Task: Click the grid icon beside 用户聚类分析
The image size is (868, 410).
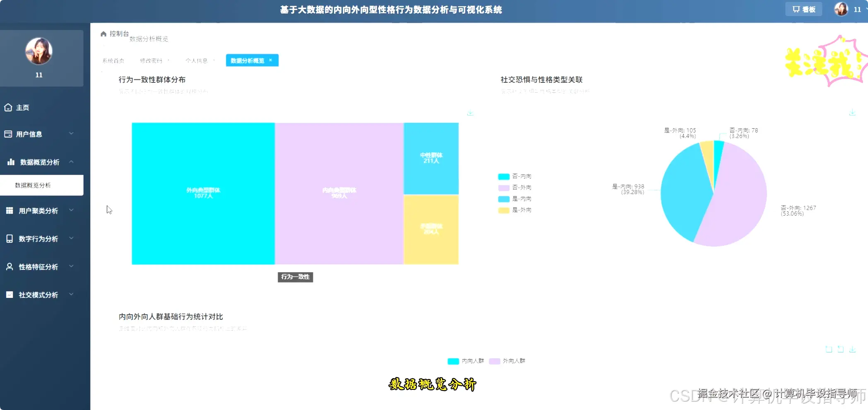Action: click(10, 211)
